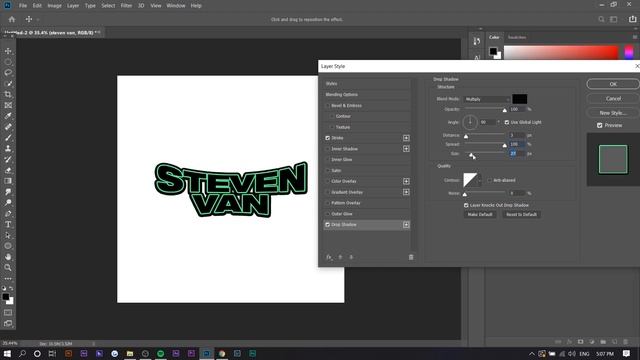This screenshot has height=360, width=640.
Task: Toggle the Use Global Light checkbox
Action: tap(507, 122)
